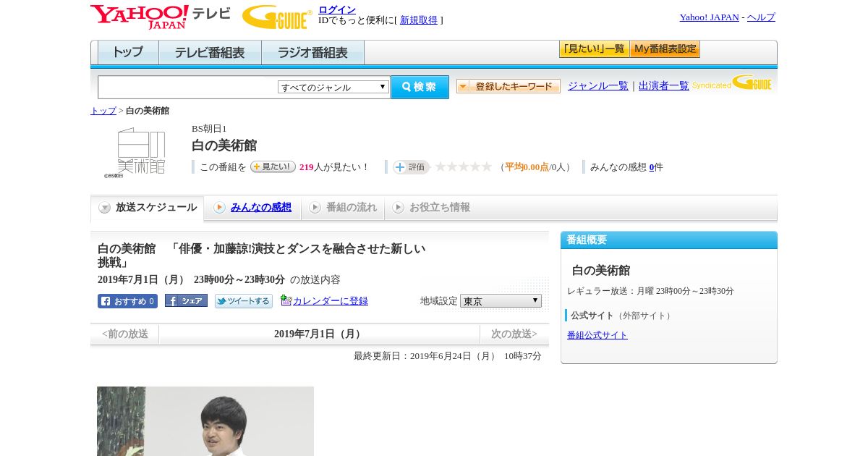868x456 pixels.
Task: Click the BS朝日1 channel name text
Action: (x=209, y=129)
